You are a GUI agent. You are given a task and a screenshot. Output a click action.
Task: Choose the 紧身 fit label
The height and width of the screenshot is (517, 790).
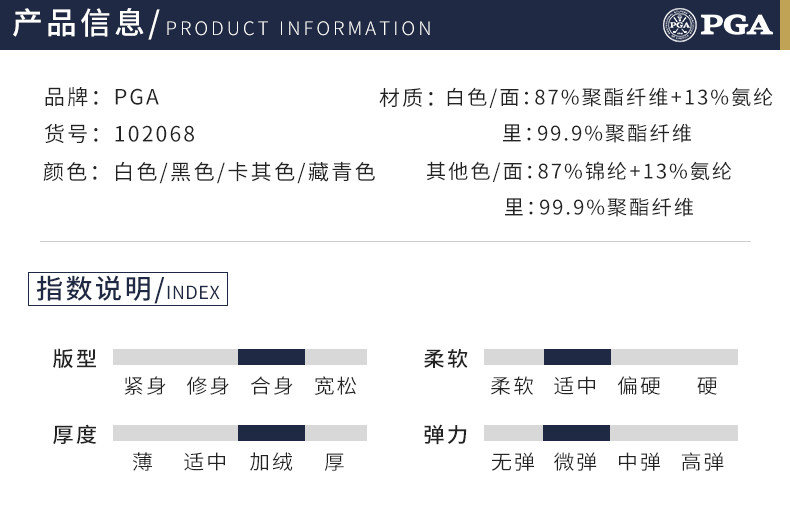click(145, 386)
